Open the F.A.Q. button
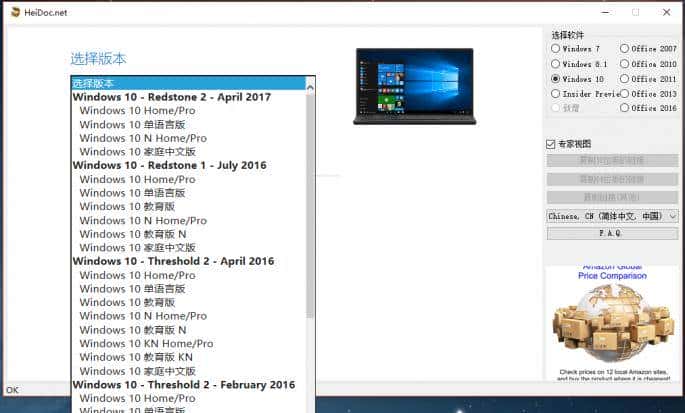 tap(612, 233)
